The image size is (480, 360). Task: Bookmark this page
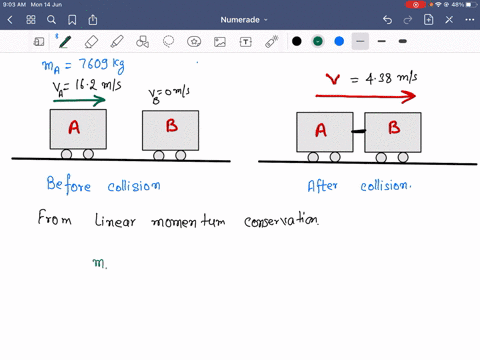72,20
